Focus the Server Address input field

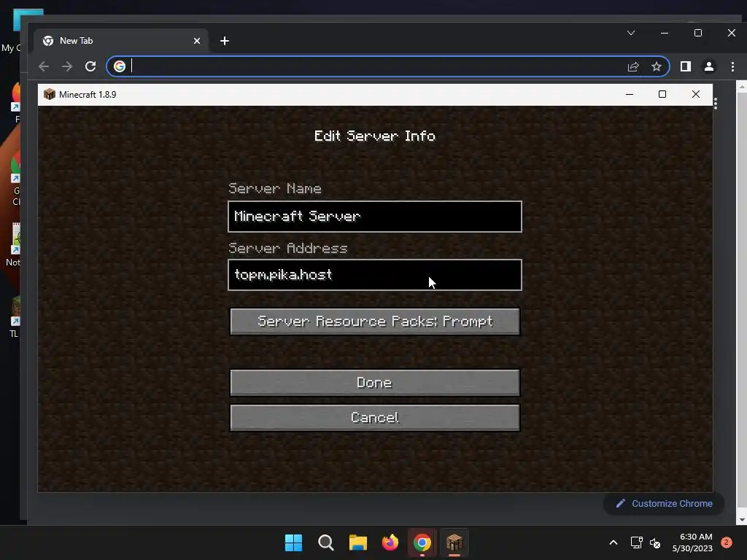coord(374,275)
